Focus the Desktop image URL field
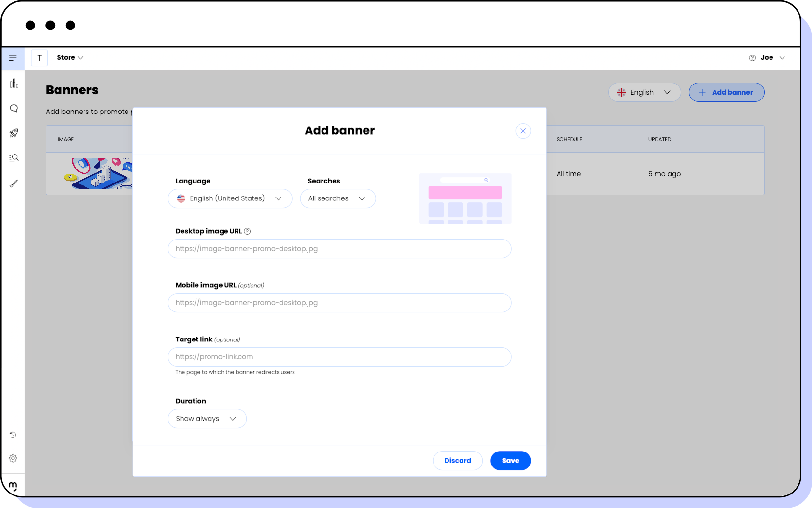Image resolution: width=812 pixels, height=508 pixels. pos(340,249)
